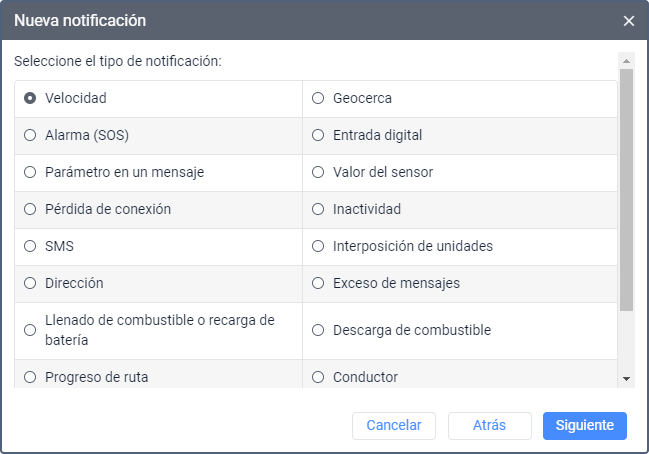Pick Descarga de combustible notification
Image resolution: width=649 pixels, height=454 pixels.
[318, 330]
